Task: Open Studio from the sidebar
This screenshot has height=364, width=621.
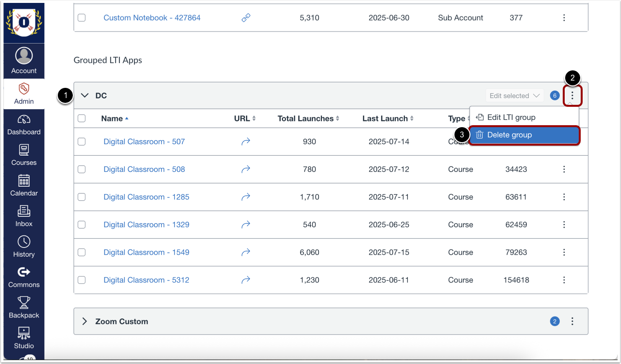Action: click(x=24, y=339)
